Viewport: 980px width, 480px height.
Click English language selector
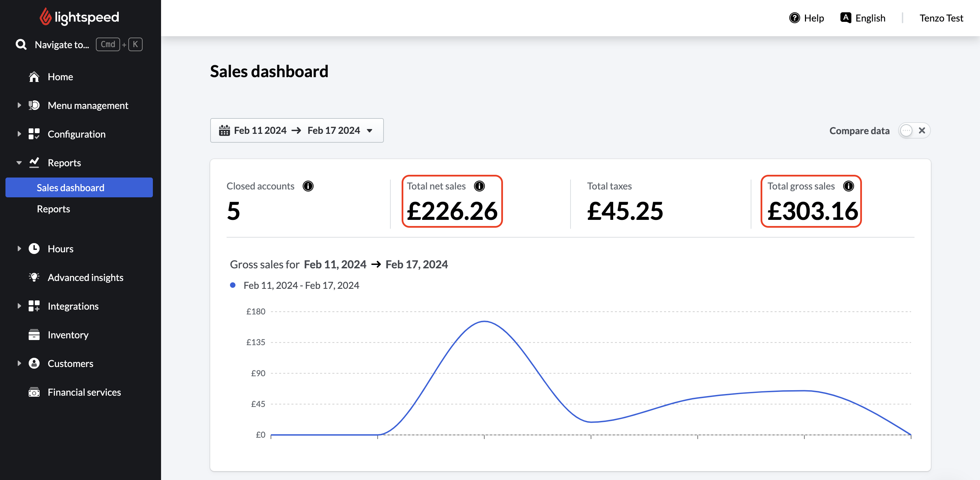[x=862, y=18]
